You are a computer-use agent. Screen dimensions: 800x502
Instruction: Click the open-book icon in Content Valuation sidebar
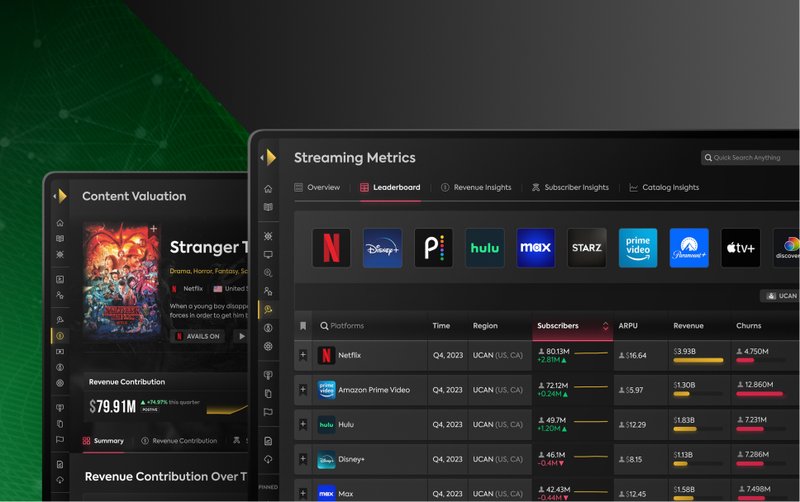[60, 239]
